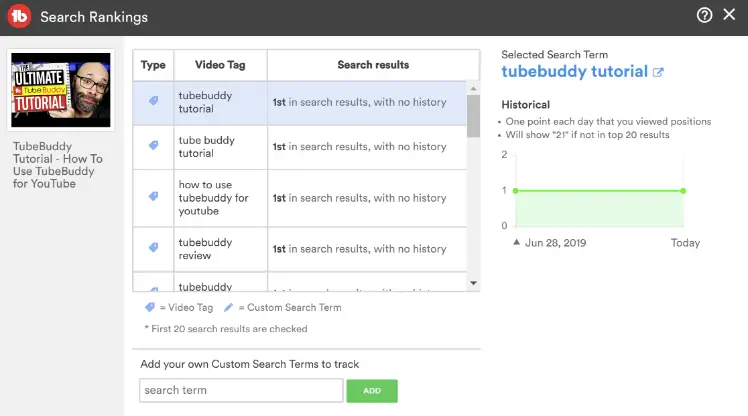Select the 'tubebuddy review' tag cell
748x416 pixels.
tap(220, 249)
